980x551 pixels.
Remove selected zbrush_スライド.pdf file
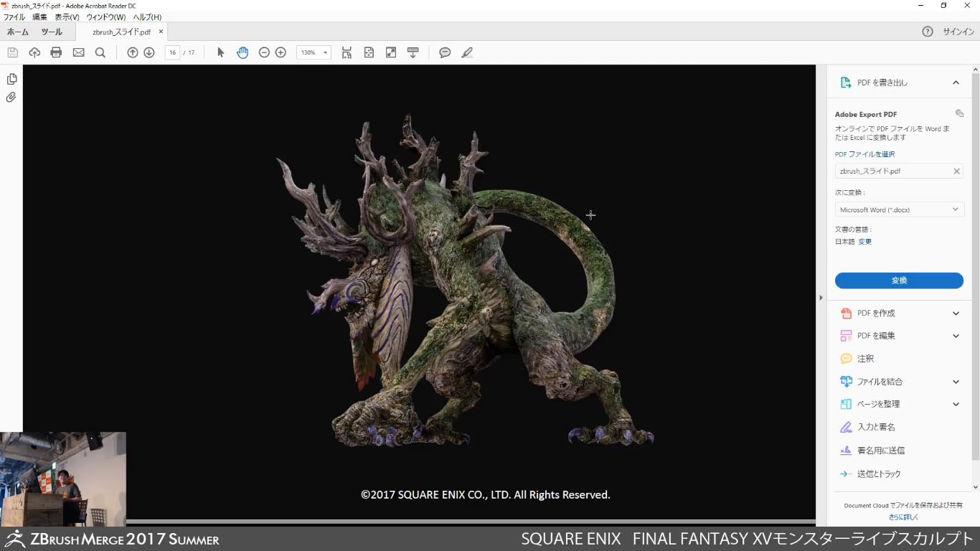[956, 171]
